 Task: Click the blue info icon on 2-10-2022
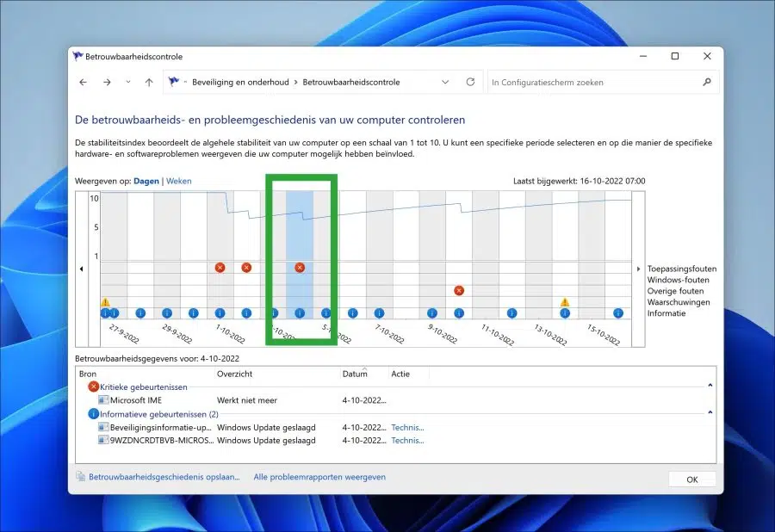[246, 313]
